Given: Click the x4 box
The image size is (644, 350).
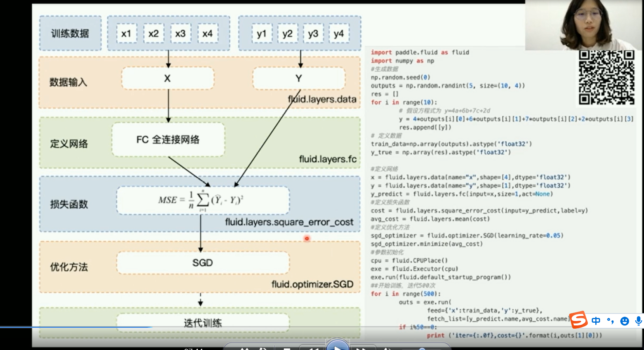Looking at the screenshot, I should [208, 34].
